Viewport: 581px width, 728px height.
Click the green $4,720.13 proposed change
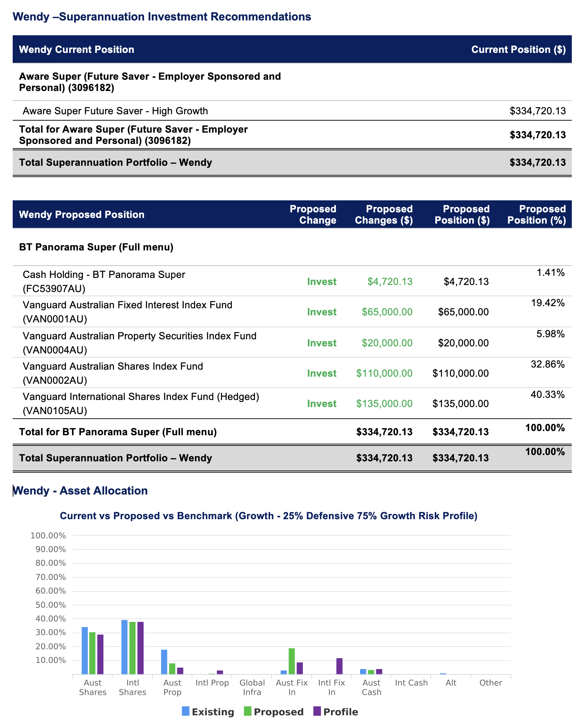(x=390, y=281)
